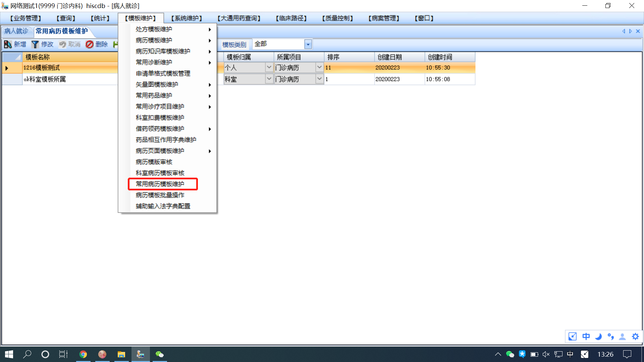
Task: Select the ok科室模板所属 row
Action: (45, 79)
